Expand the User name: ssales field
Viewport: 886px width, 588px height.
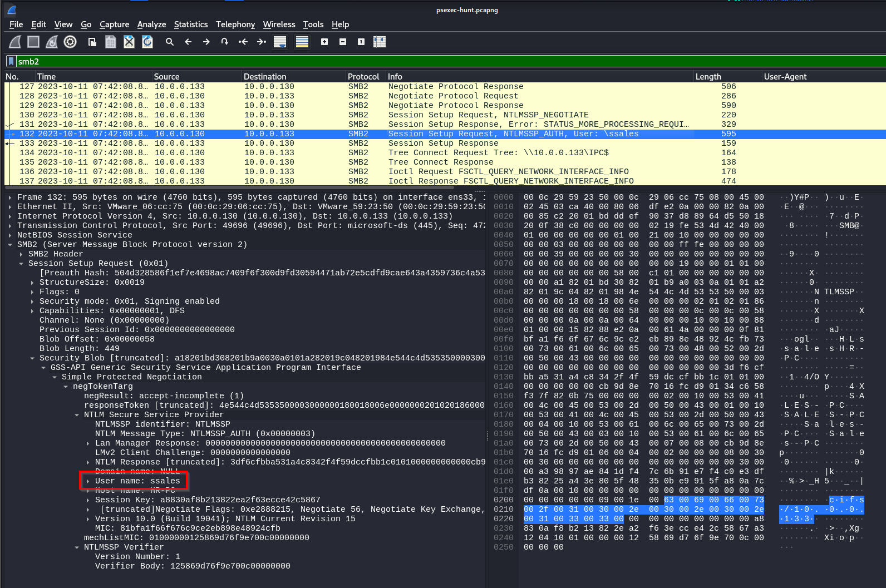coord(88,481)
